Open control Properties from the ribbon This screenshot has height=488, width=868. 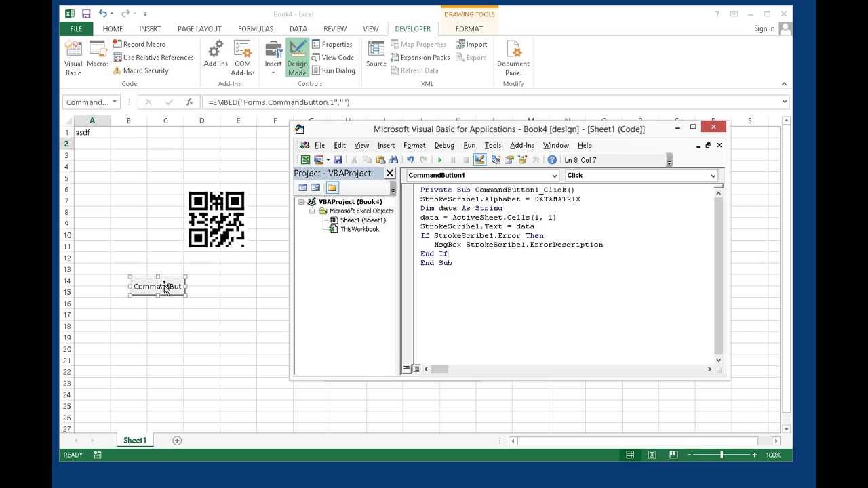(332, 44)
